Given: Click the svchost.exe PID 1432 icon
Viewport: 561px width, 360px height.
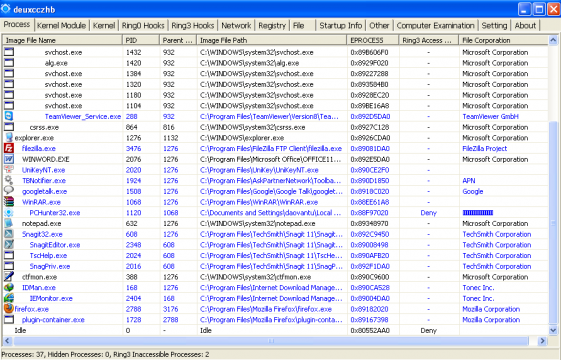Looking at the screenshot, I should click(9, 52).
